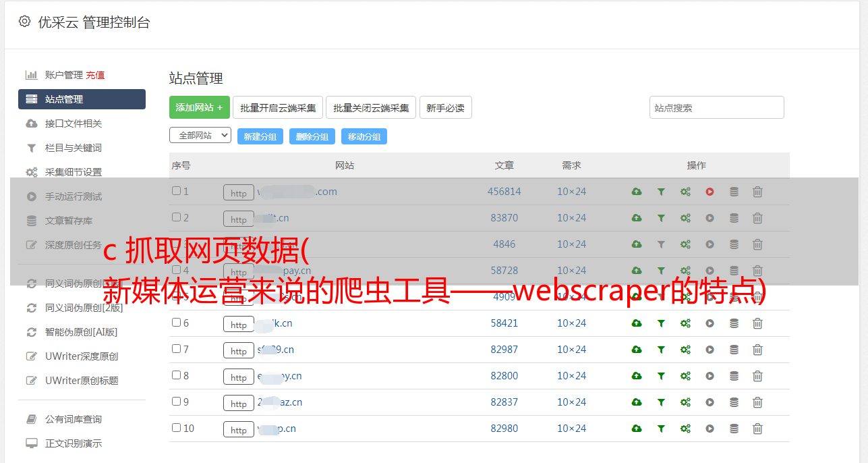Click article count 82980
Screen dimensions: 868x463
pos(504,429)
